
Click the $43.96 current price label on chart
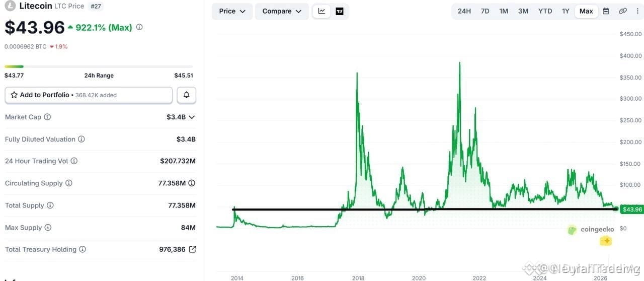[632, 209]
